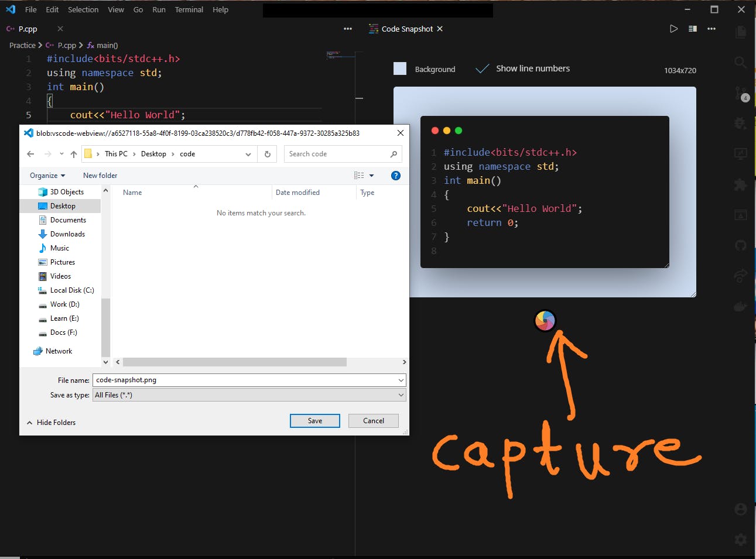The width and height of the screenshot is (756, 559).
Task: Toggle Show line numbers checkbox
Action: (x=483, y=68)
